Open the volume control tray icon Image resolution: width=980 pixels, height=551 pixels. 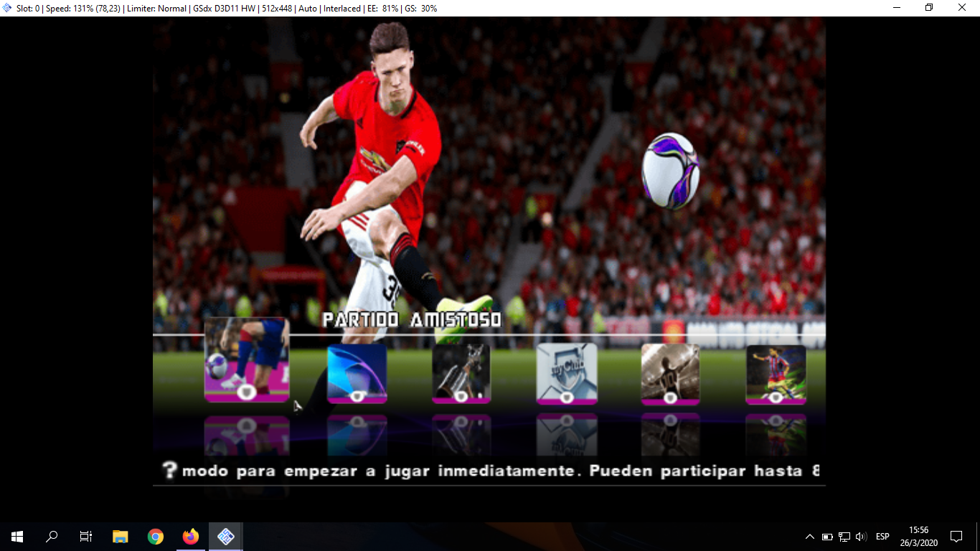(862, 536)
